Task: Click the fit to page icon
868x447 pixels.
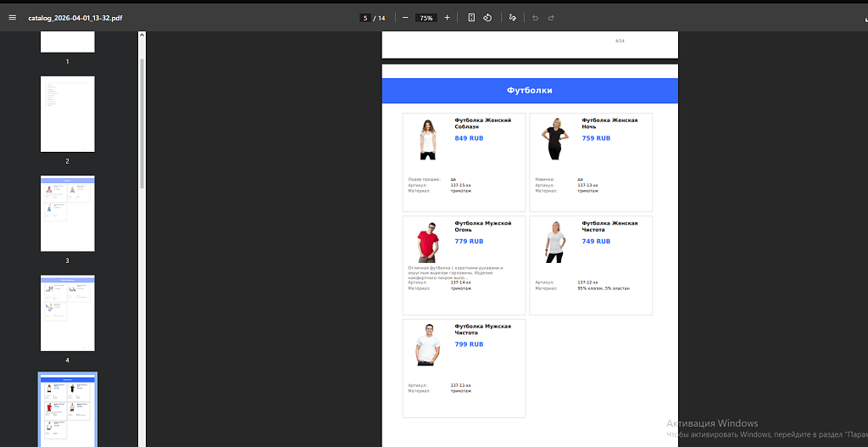Action: [471, 18]
